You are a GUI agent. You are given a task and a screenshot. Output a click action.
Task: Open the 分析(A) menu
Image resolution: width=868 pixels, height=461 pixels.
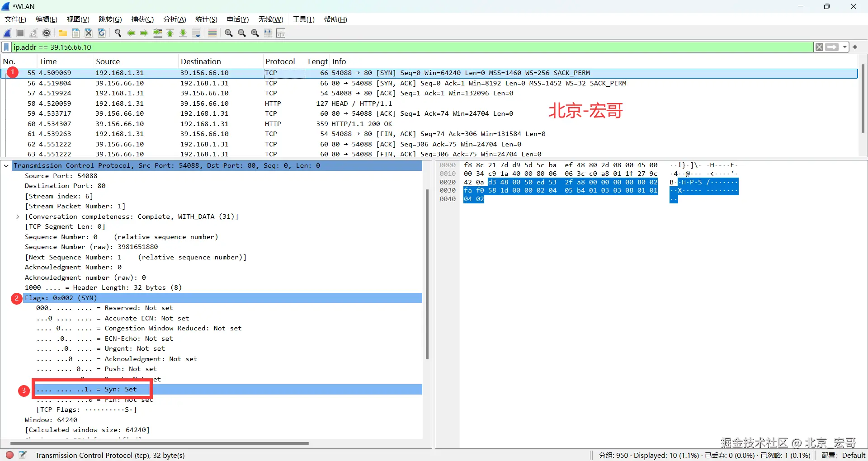pyautogui.click(x=175, y=19)
